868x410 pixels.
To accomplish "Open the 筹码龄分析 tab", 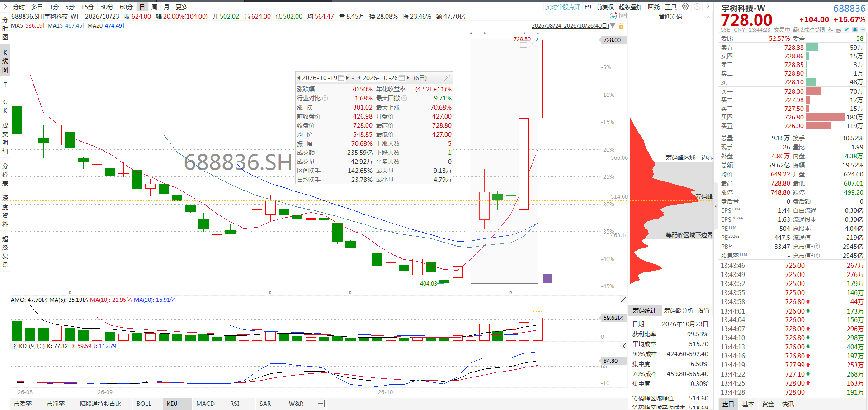I will coord(679,310).
